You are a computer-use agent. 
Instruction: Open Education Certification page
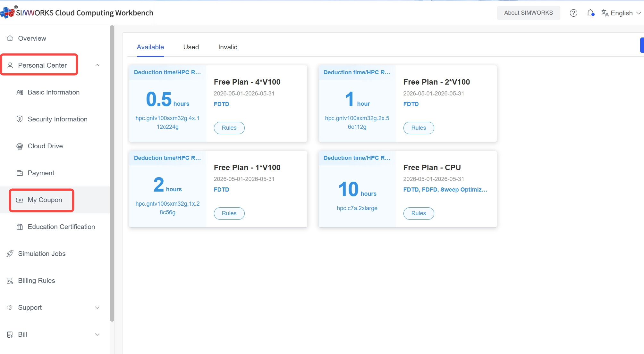(55, 227)
